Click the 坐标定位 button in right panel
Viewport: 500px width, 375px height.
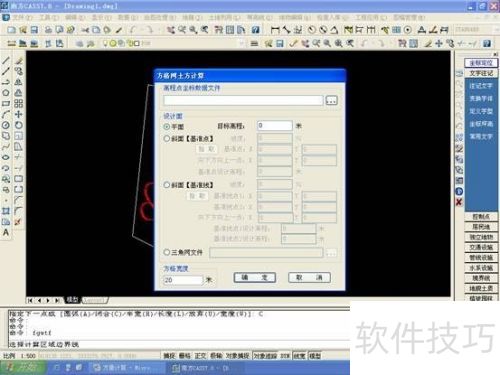481,63
